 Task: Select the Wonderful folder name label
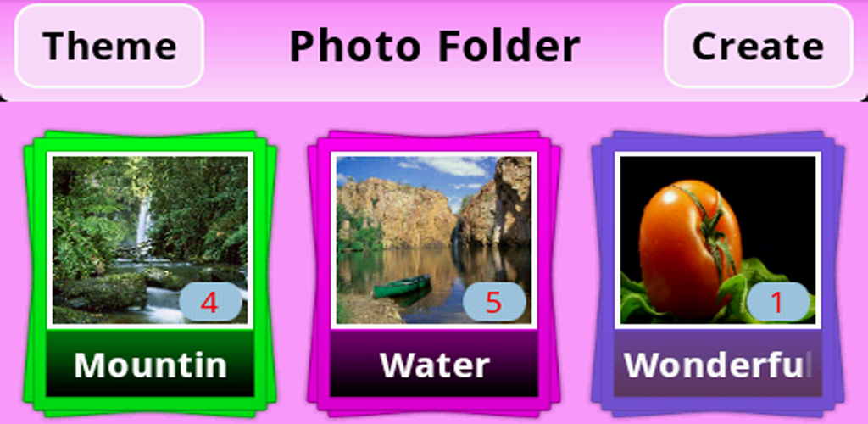coord(718,364)
